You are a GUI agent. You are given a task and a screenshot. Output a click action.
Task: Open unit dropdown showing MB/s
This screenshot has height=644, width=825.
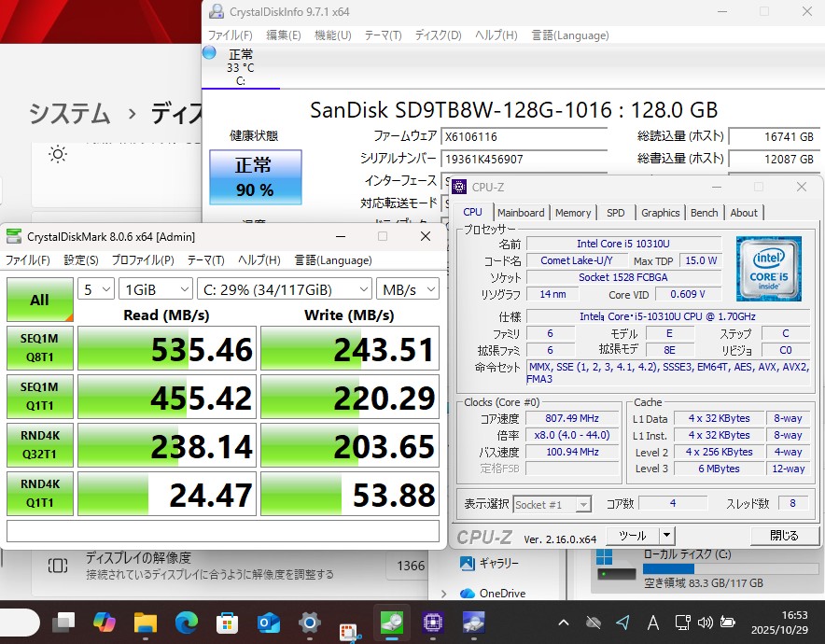coord(408,289)
